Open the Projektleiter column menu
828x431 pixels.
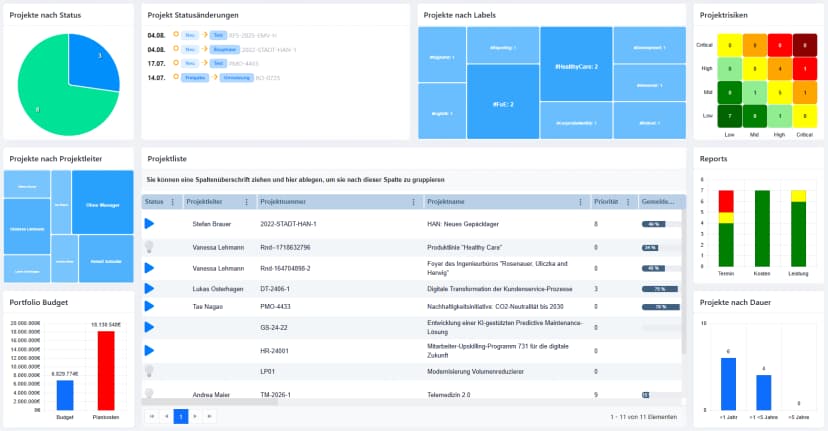coord(246,202)
